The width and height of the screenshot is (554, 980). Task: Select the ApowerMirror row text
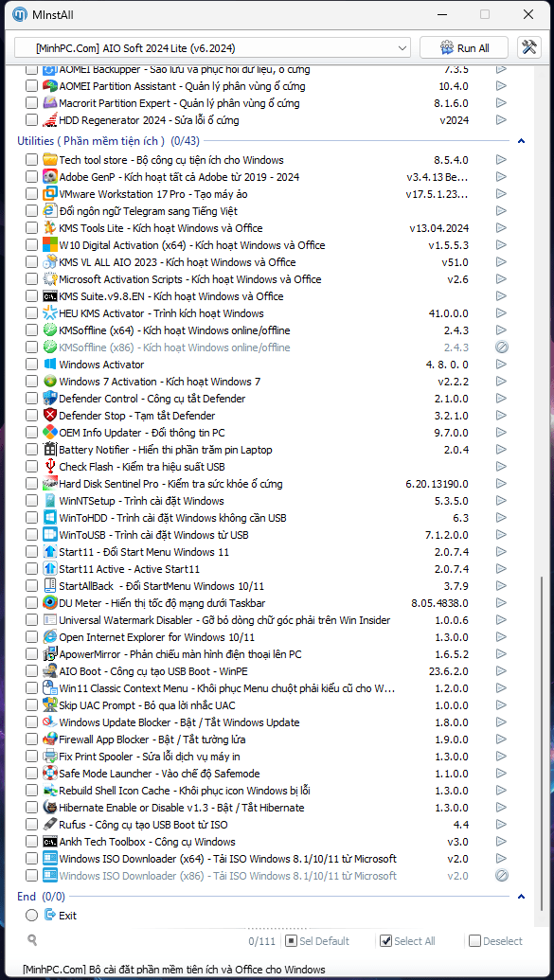pyautogui.click(x=180, y=654)
